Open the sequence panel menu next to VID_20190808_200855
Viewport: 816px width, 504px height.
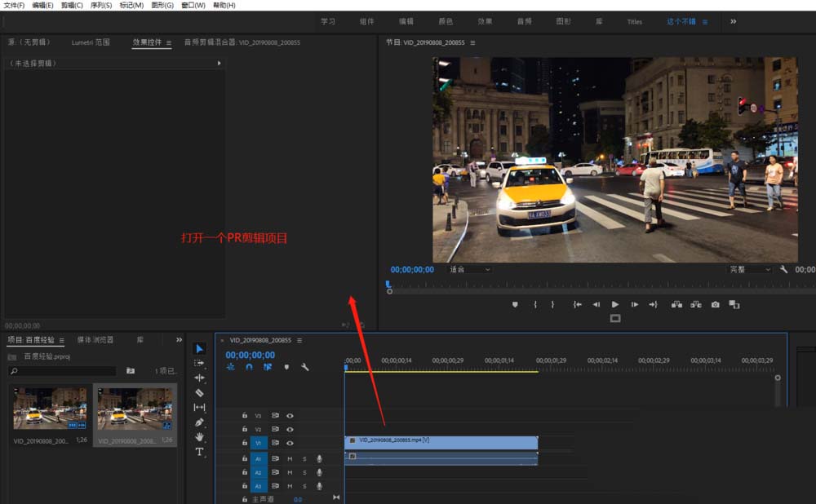pos(299,340)
